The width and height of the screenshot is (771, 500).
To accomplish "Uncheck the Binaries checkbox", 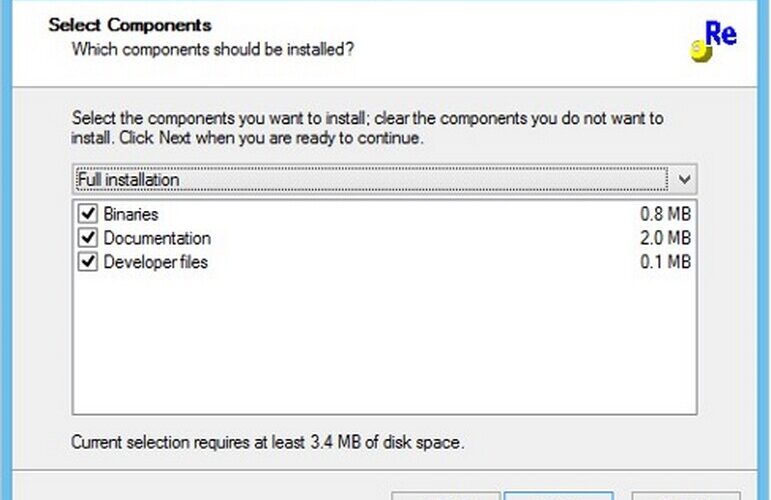I will click(88, 214).
